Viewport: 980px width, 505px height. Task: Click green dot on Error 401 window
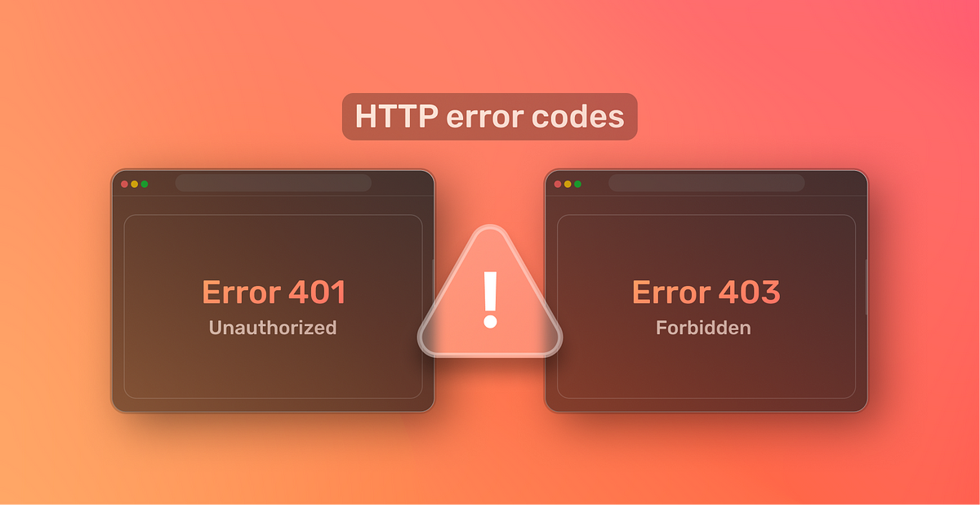click(145, 184)
